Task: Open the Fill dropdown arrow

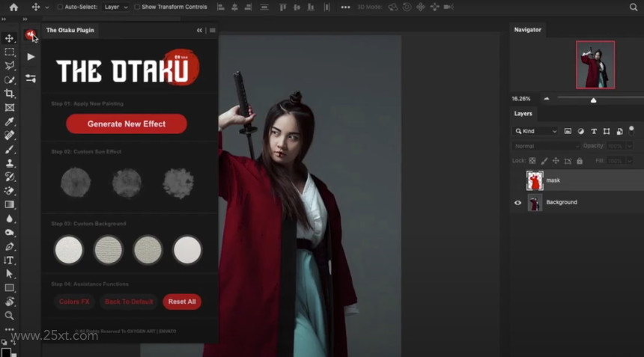Action: coord(630,161)
